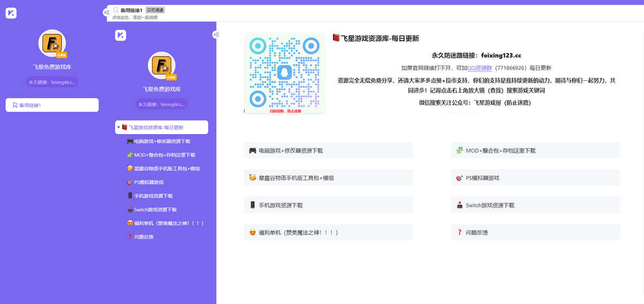
Task: Select 备用链接1 in the outer sidebar
Action: point(52,105)
